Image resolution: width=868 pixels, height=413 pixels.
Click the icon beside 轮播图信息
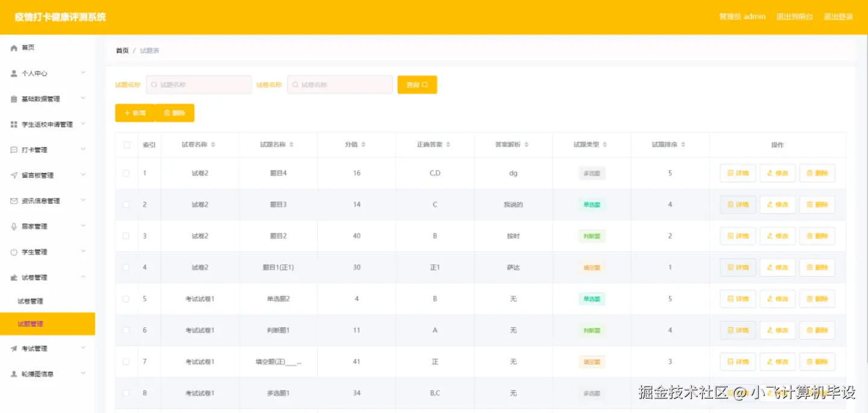14,374
